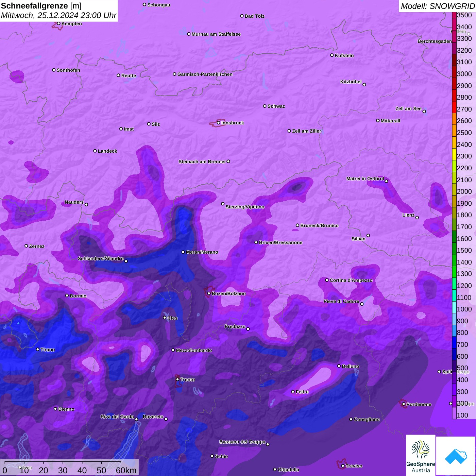The image size is (476, 476).
Task: Click the Bad Tölz label
Action: [x=254, y=16]
